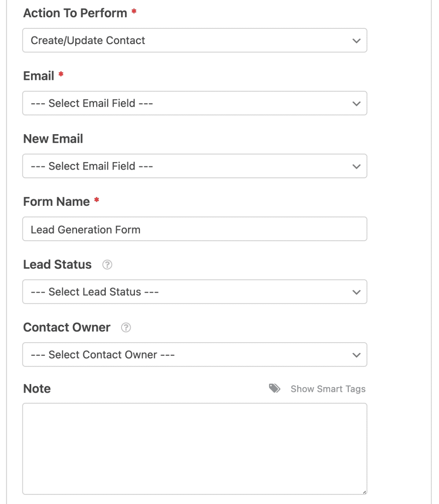Click chevron arrow of Contact Owner select

coord(356,355)
